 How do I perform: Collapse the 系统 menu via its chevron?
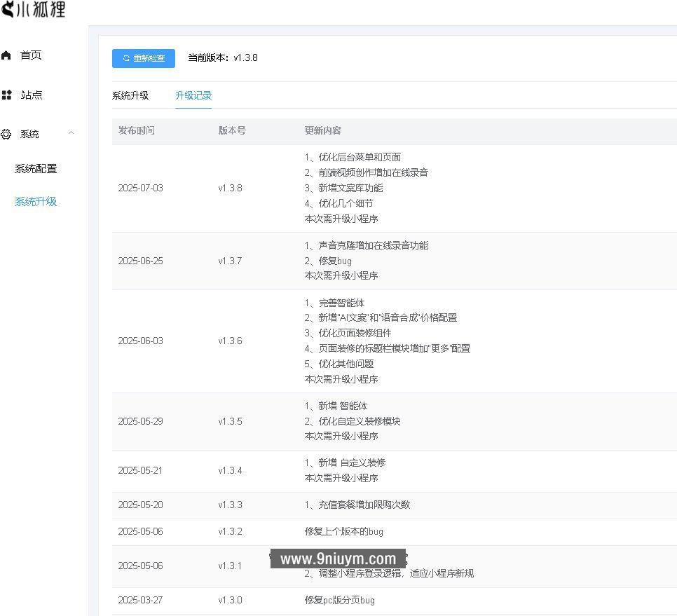[71, 132]
